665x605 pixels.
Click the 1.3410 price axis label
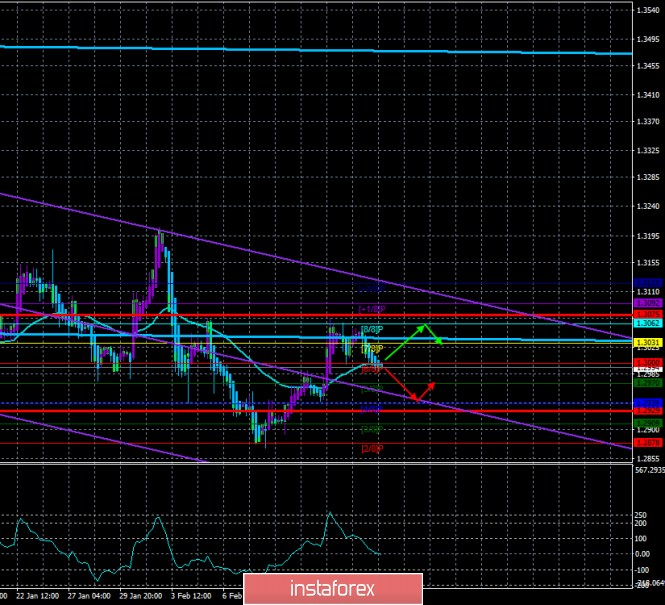coord(648,95)
